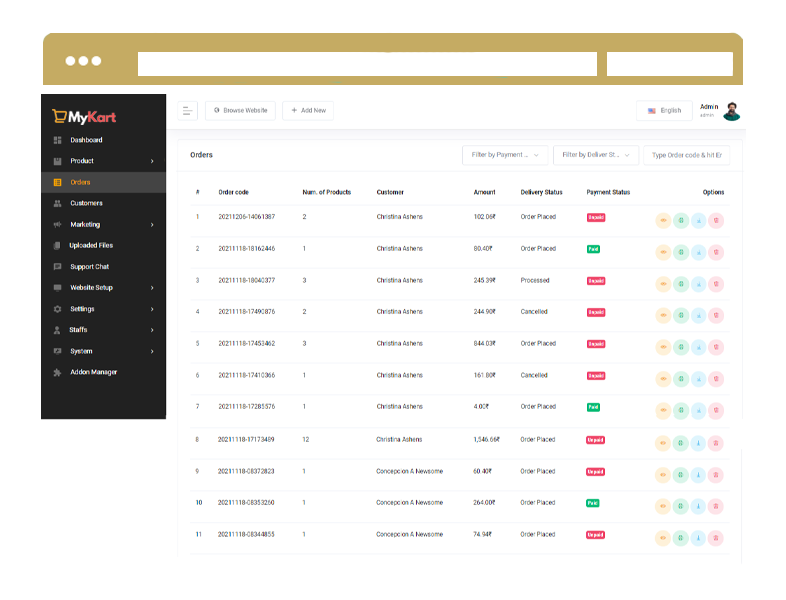Click the Browse Website button
Image resolution: width=786 pixels, height=600 pixels.
point(240,110)
